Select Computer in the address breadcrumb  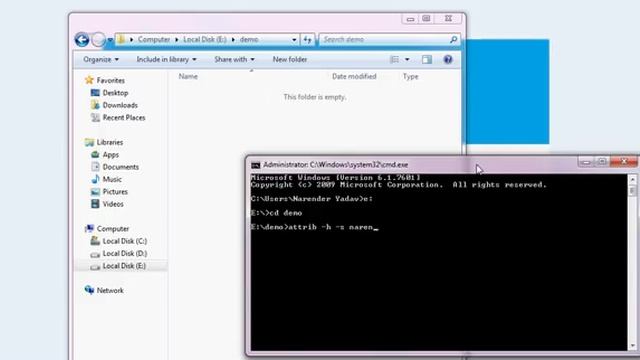pos(154,39)
